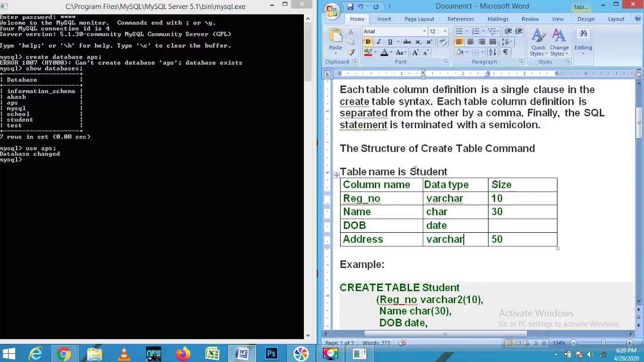
Task: Increase paragraph indent
Action: (x=519, y=32)
